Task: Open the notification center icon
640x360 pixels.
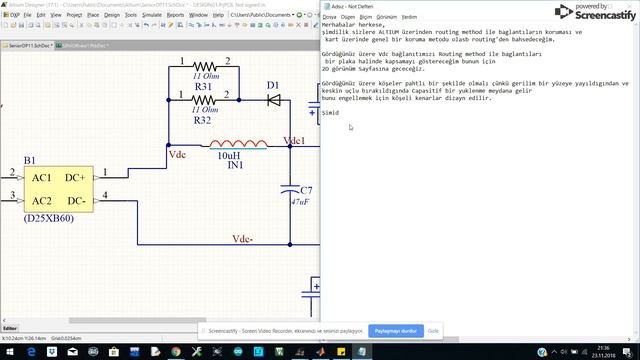Action: (627, 351)
